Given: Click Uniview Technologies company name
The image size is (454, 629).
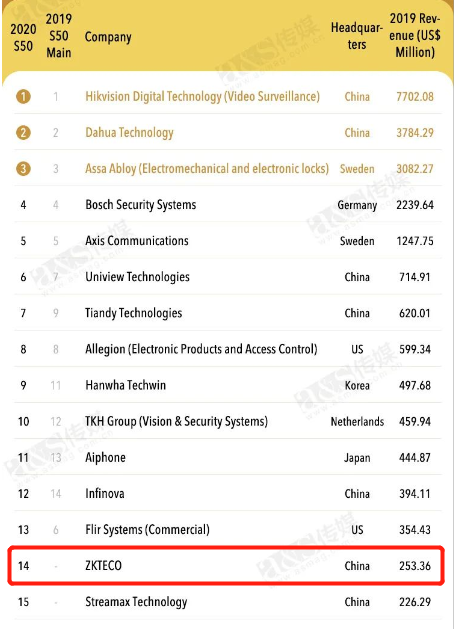Looking at the screenshot, I should click(137, 277).
